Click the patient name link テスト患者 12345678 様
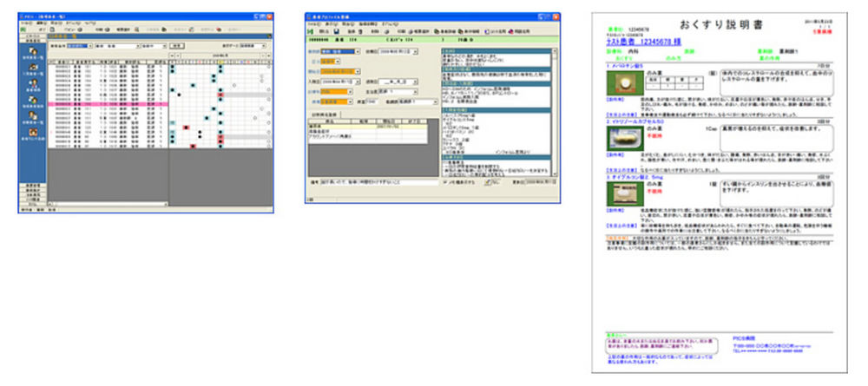 [643, 42]
